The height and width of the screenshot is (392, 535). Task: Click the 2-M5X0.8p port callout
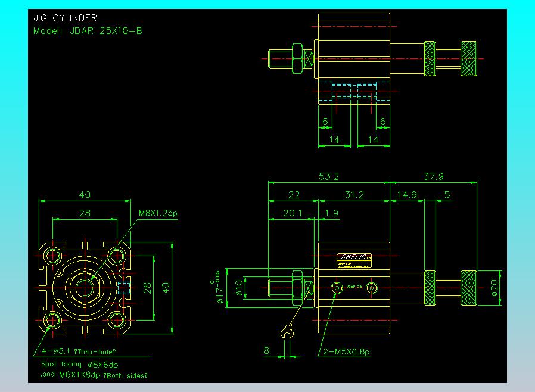[x=346, y=351]
